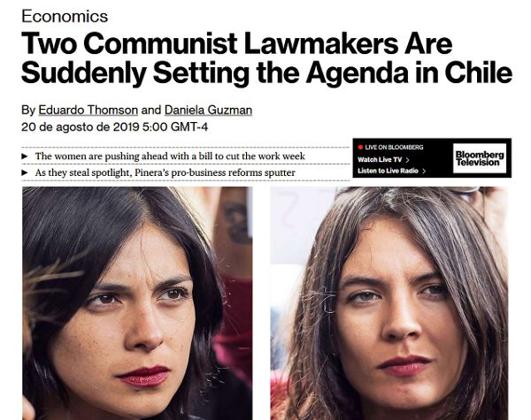Open the right lawmaker photo
The height and width of the screenshot is (420, 531).
(x=389, y=303)
